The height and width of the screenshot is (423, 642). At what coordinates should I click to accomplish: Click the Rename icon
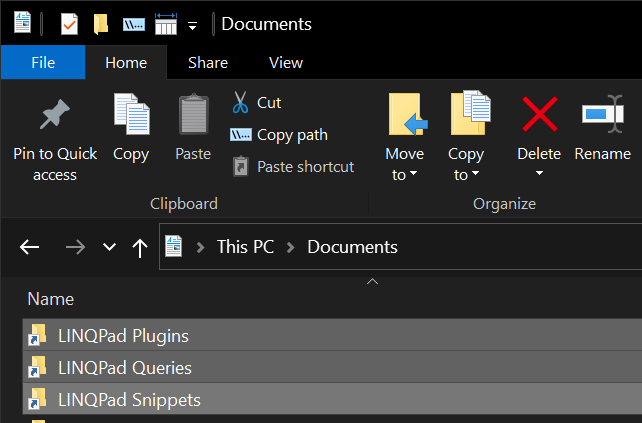603,114
